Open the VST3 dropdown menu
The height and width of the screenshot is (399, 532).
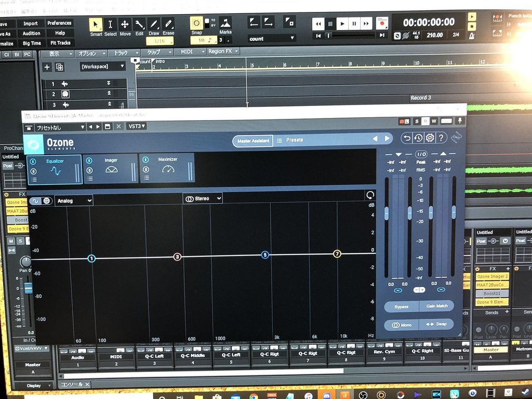click(136, 126)
